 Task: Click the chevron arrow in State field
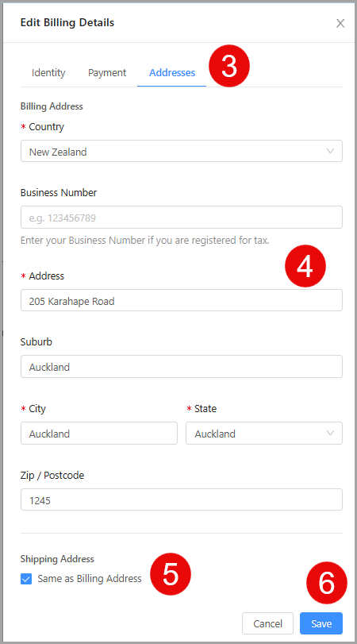point(330,434)
